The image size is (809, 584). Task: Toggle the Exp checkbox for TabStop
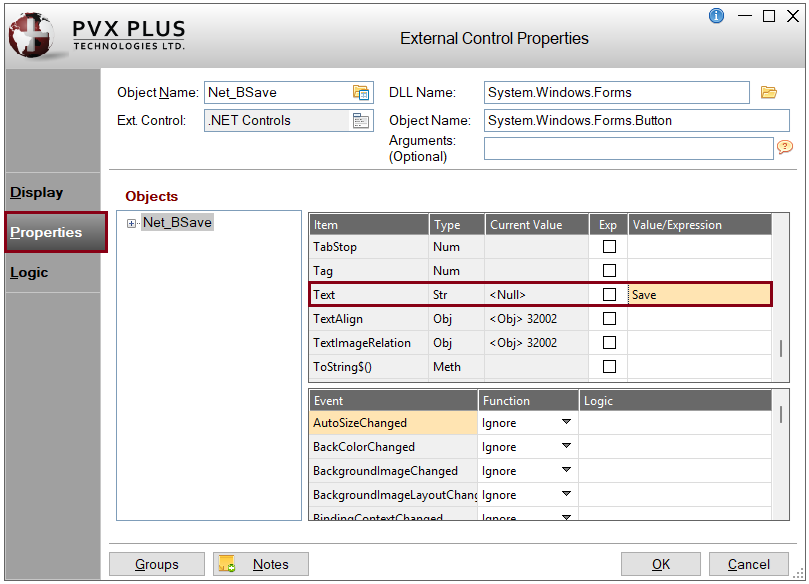(x=609, y=247)
